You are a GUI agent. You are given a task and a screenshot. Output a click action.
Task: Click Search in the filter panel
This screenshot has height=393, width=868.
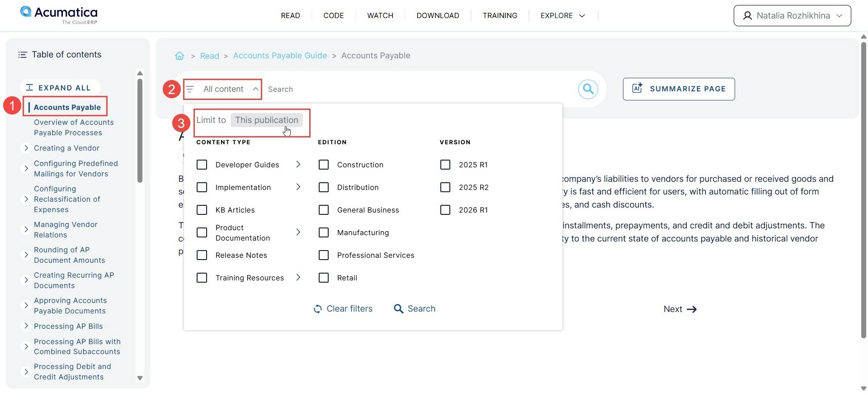click(x=415, y=309)
